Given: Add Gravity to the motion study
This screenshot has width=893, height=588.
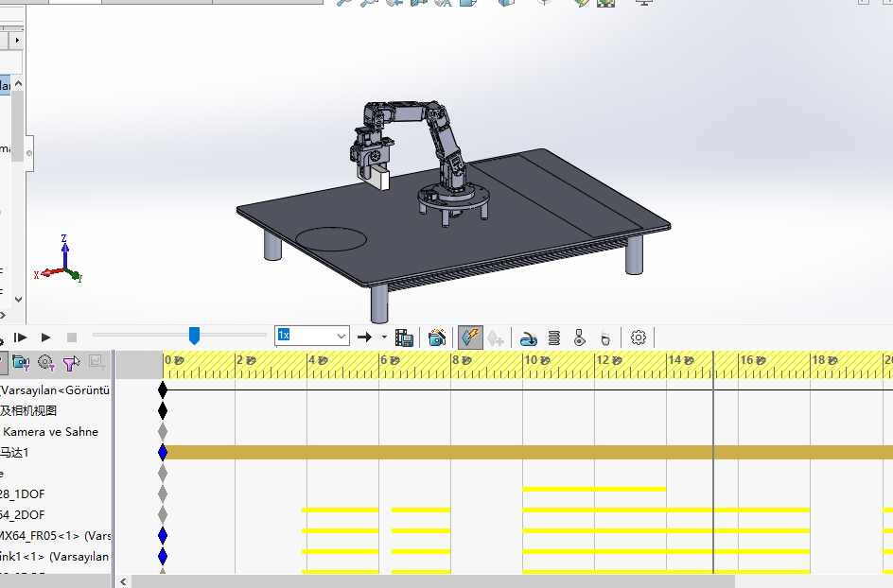Looking at the screenshot, I should (605, 338).
